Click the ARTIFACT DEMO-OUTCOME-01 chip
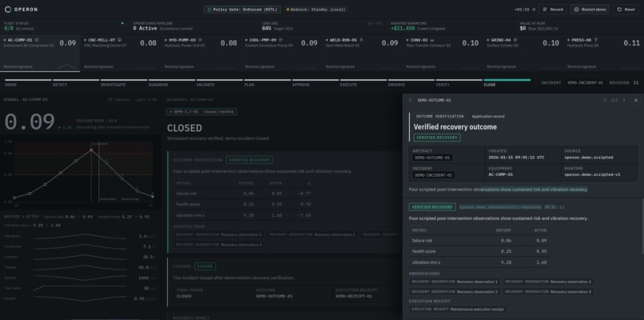Image resolution: width=644 pixels, height=320 pixels. point(432,158)
